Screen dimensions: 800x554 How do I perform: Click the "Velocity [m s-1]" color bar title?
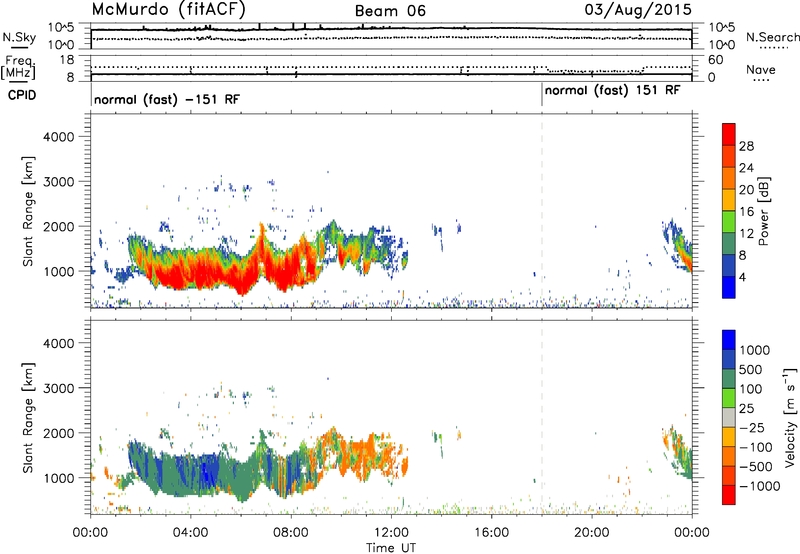(x=790, y=417)
